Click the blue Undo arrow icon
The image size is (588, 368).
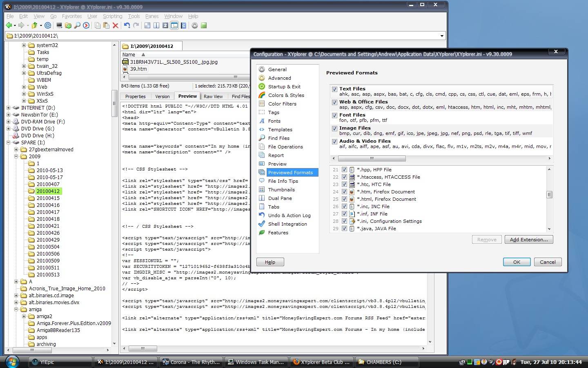point(127,25)
